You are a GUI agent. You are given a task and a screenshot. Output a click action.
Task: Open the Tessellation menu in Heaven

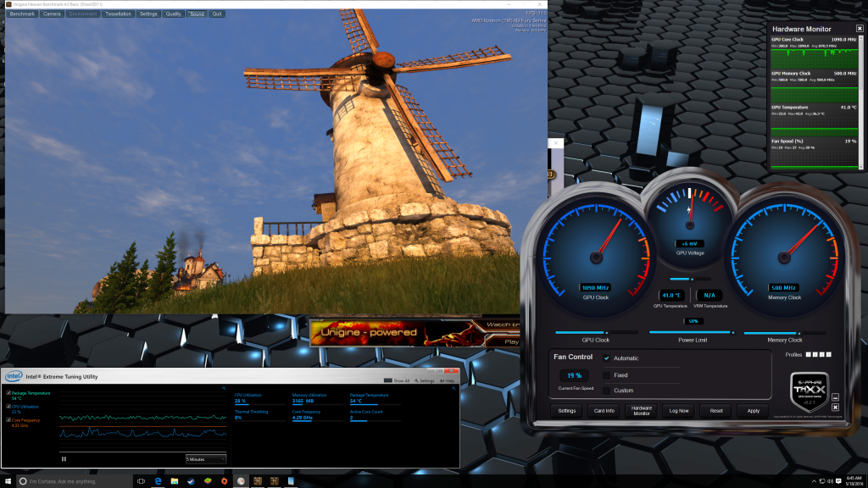click(x=119, y=14)
